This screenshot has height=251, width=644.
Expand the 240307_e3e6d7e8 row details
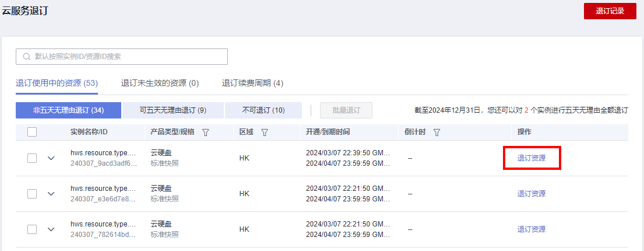51,194
